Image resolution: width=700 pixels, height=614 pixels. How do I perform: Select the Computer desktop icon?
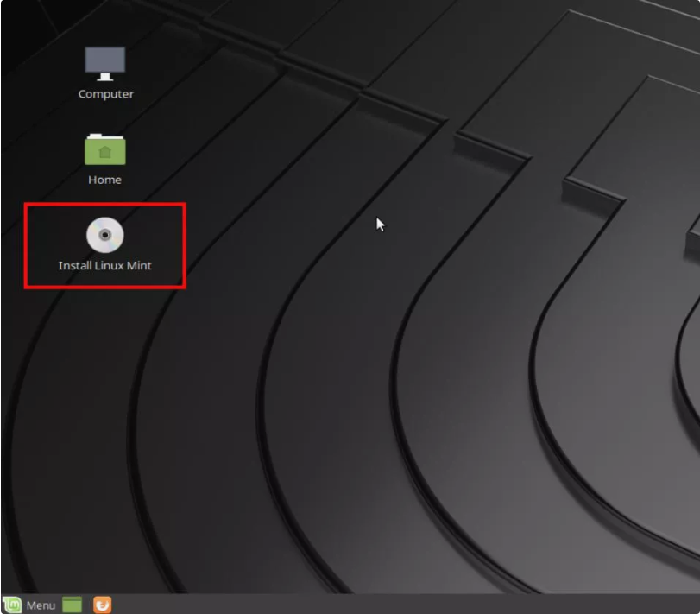pyautogui.click(x=105, y=64)
